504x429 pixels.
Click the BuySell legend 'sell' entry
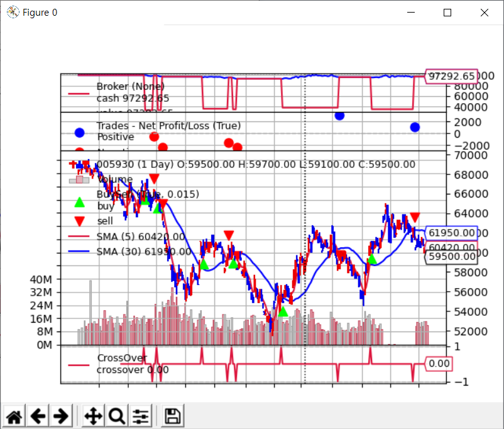[105, 221]
